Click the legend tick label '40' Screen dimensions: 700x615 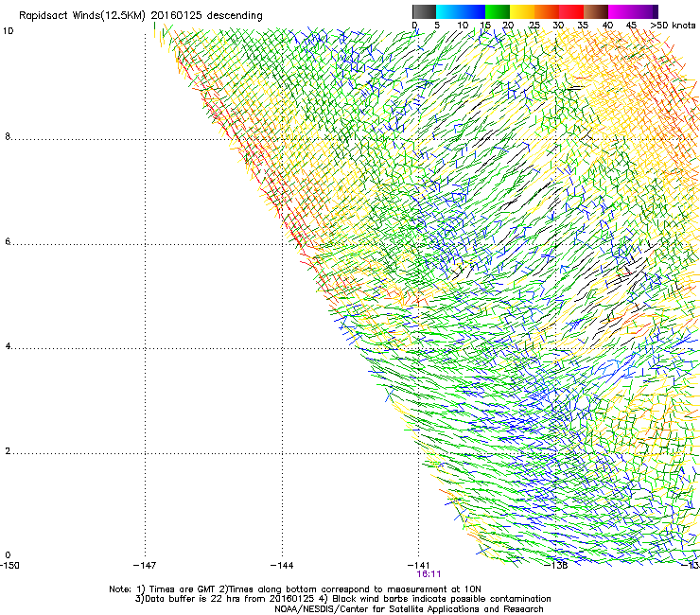pos(607,26)
